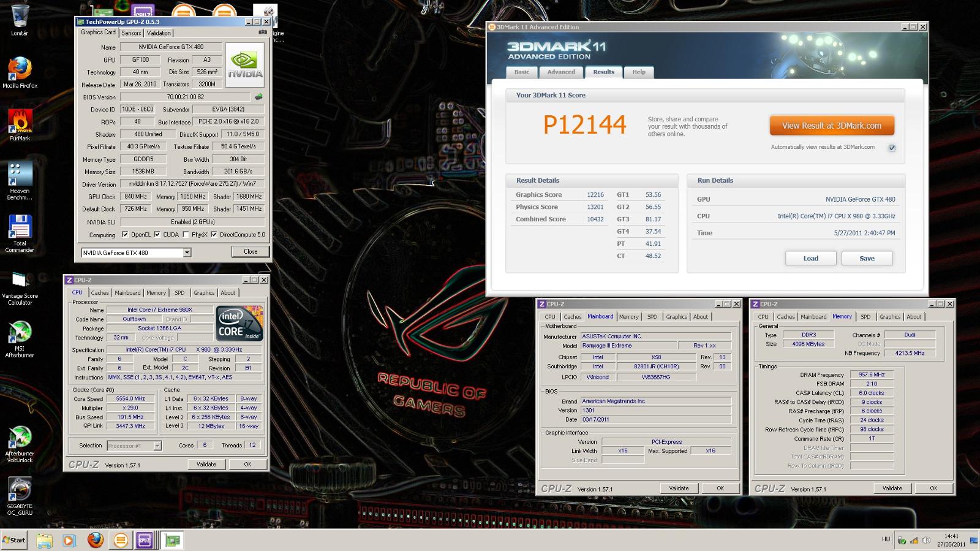Click the Close button in GPU-Z
The height and width of the screenshot is (551, 980).
pyautogui.click(x=251, y=251)
